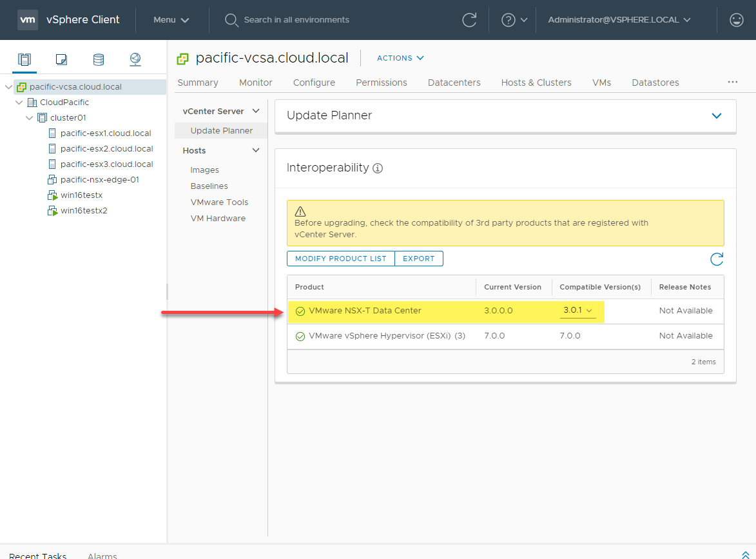Collapse the pacific-vcsa.cloud.local tree node
The image size is (756, 559).
8,87
